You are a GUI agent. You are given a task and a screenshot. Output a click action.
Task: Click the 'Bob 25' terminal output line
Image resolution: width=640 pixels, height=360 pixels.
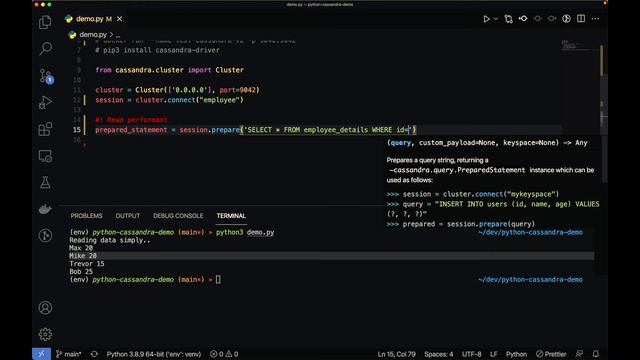point(81,271)
